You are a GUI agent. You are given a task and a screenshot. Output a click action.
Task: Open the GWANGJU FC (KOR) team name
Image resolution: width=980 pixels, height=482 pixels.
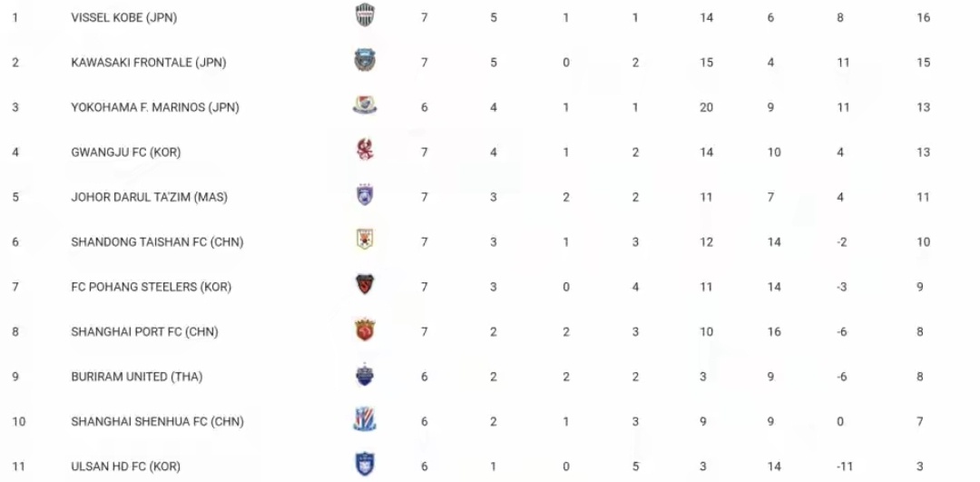(x=126, y=152)
